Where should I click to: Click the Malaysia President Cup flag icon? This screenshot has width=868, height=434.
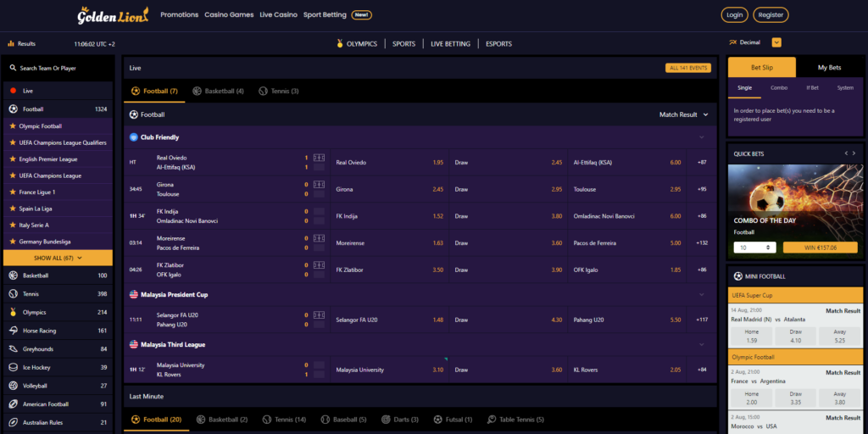(x=133, y=294)
